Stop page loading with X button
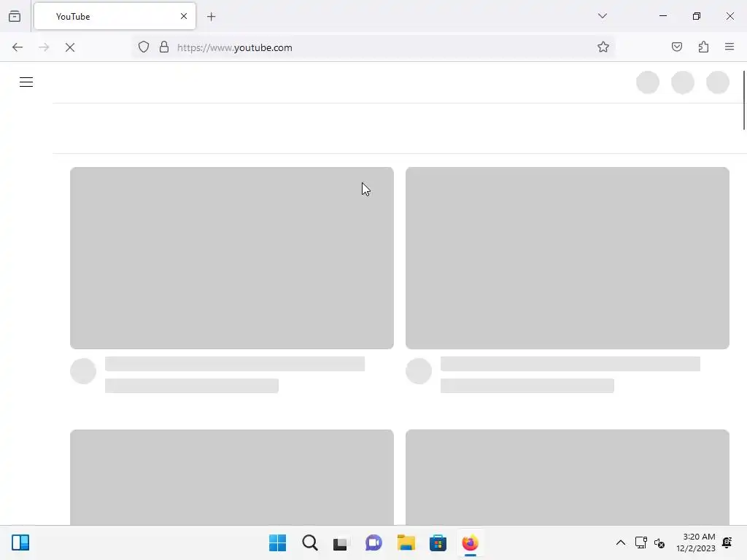The height and width of the screenshot is (560, 747). (70, 47)
